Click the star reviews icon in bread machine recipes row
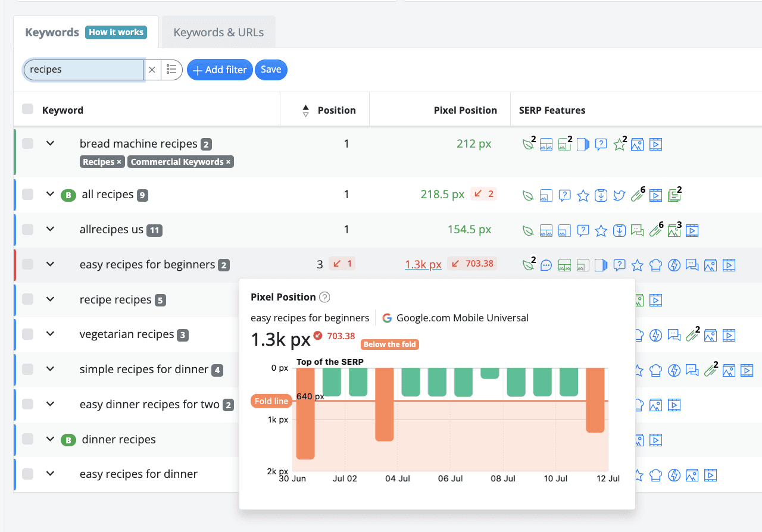Screen dimensions: 762x532 (x=619, y=144)
